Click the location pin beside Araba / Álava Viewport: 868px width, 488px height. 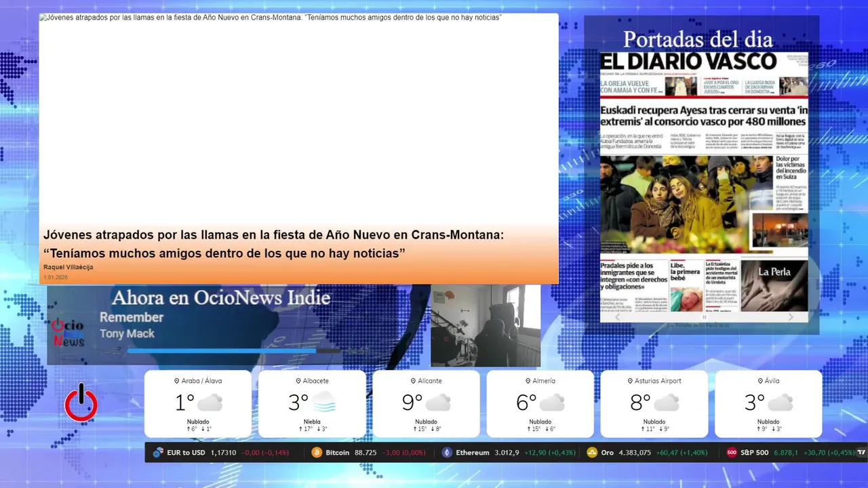177,381
